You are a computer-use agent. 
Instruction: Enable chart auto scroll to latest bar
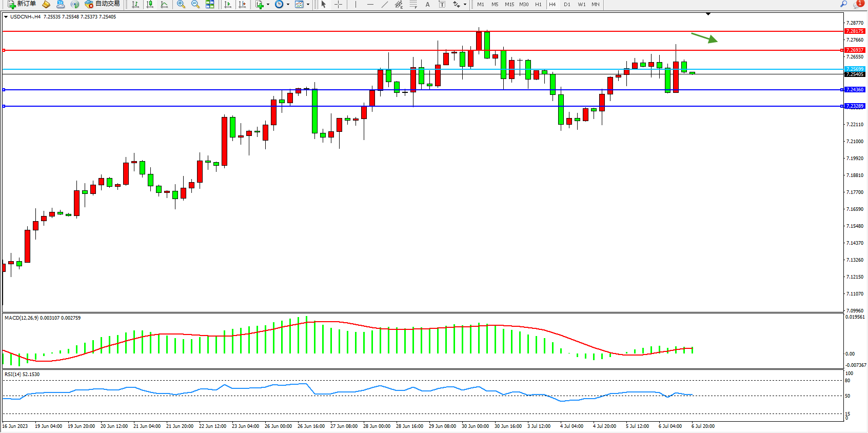[228, 4]
